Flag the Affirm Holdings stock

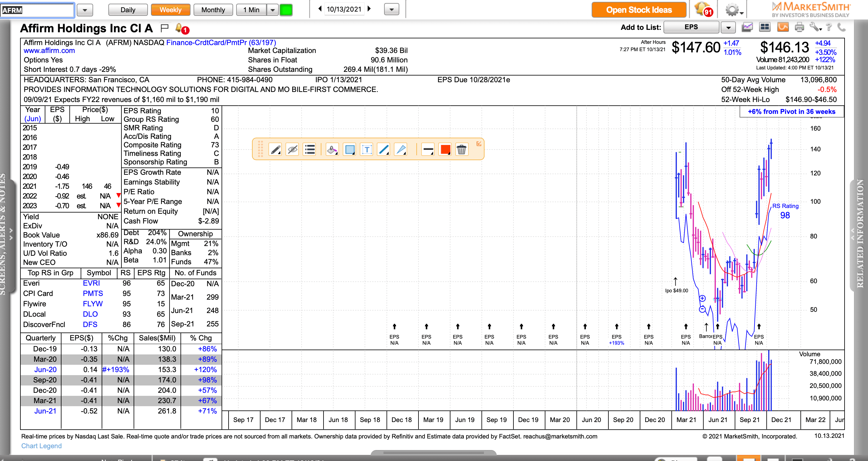(x=164, y=28)
